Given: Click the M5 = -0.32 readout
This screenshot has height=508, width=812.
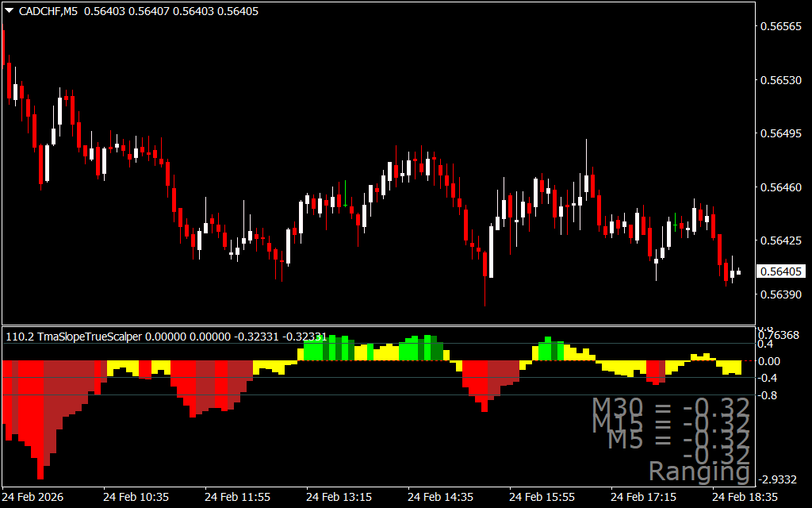Looking at the screenshot, I should click(678, 439).
